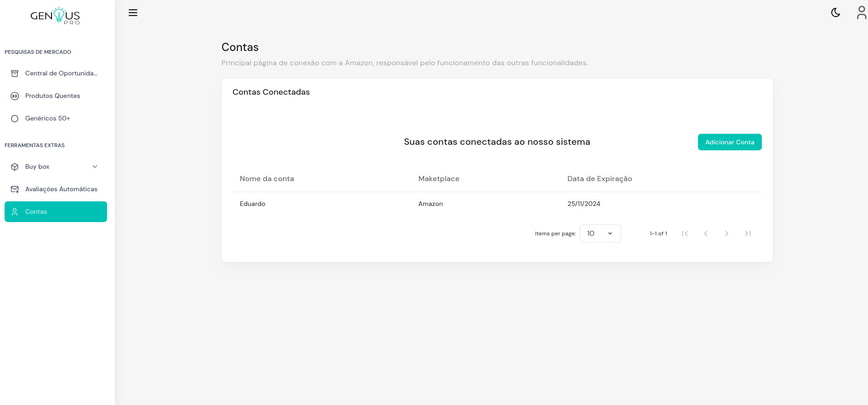
Task: Click the Data de Expiração column header
Action: [x=600, y=179]
